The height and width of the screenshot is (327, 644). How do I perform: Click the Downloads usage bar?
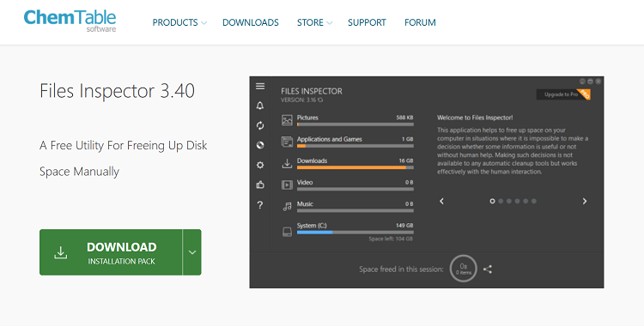coord(355,167)
